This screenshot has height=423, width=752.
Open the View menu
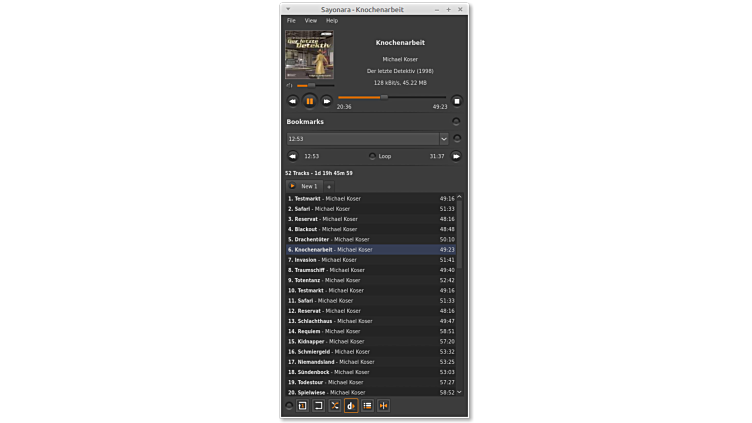coord(311,21)
